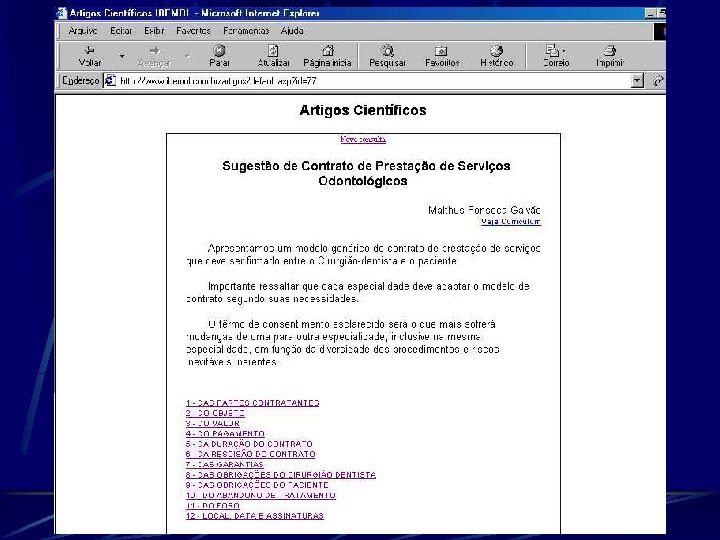Image resolution: width=720 pixels, height=540 pixels.
Task: Click the Voltar back arrow button
Action: [x=90, y=56]
